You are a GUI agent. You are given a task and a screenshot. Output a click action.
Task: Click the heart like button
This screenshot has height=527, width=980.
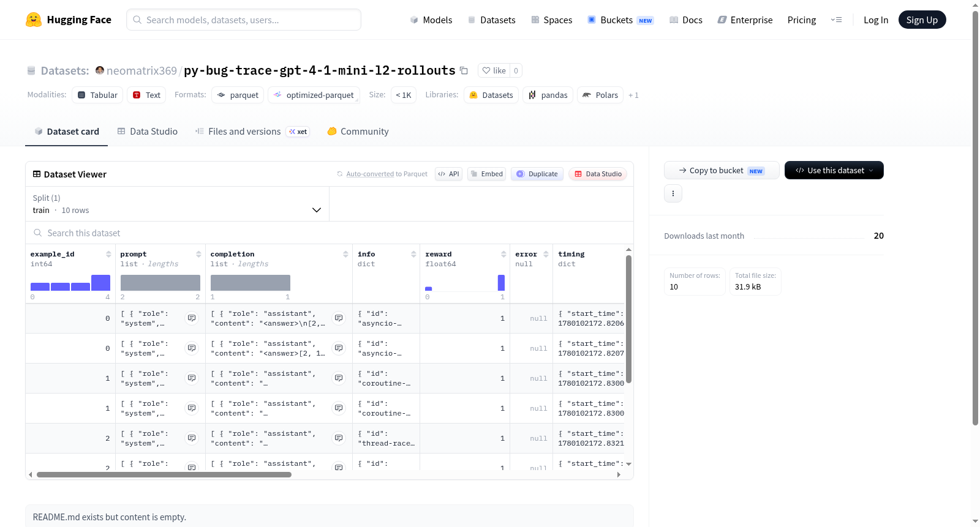494,70
